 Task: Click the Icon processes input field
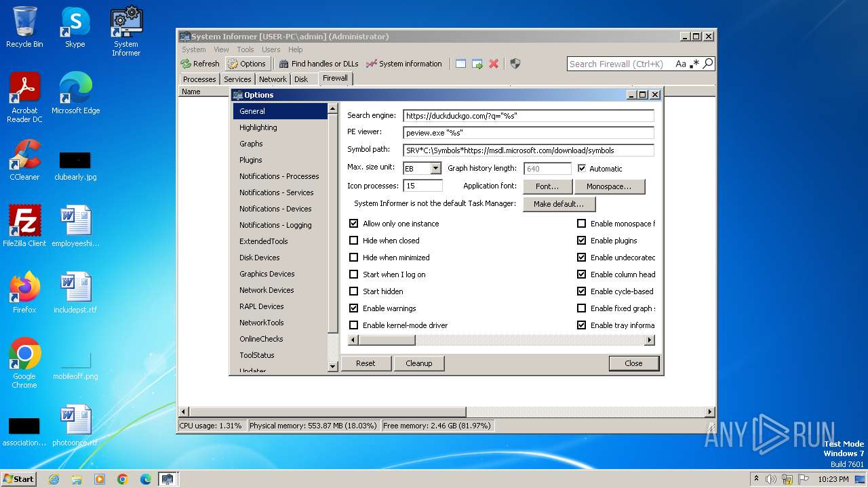click(x=422, y=185)
